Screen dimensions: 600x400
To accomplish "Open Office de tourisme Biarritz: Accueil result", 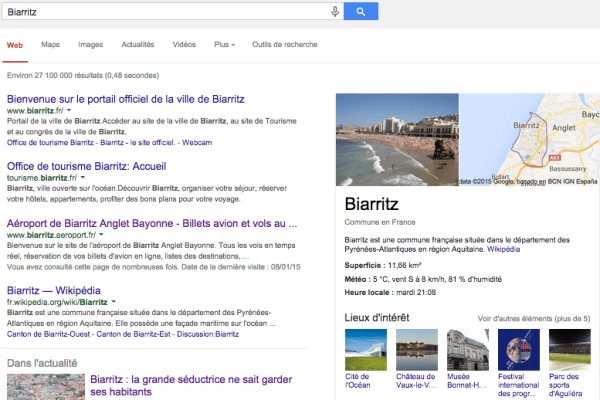I will [86, 166].
